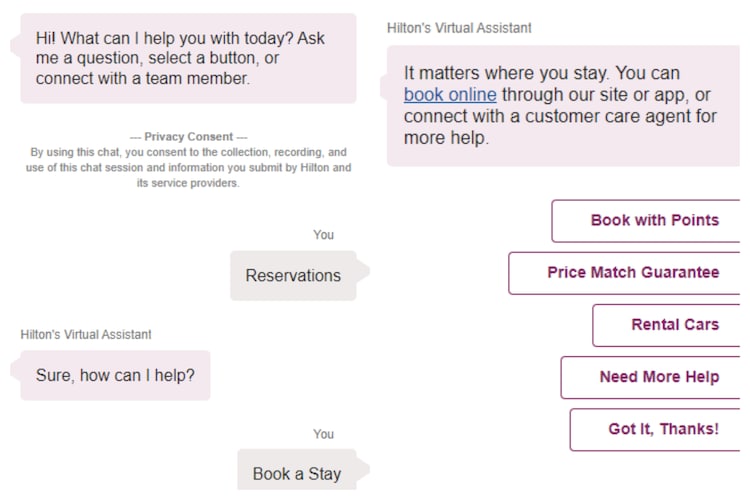Click the its service providers text line
The height and width of the screenshot is (500, 750).
(x=188, y=184)
